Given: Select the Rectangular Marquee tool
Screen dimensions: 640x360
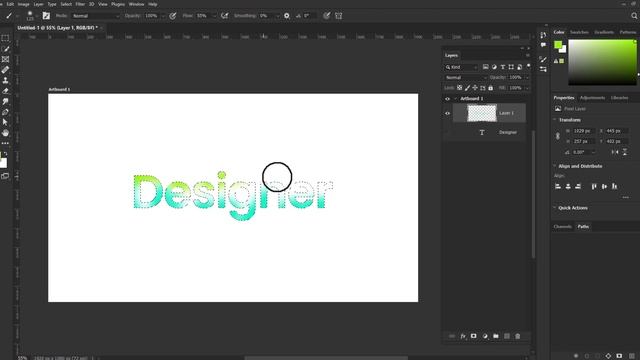Looking at the screenshot, I should (x=5, y=38).
